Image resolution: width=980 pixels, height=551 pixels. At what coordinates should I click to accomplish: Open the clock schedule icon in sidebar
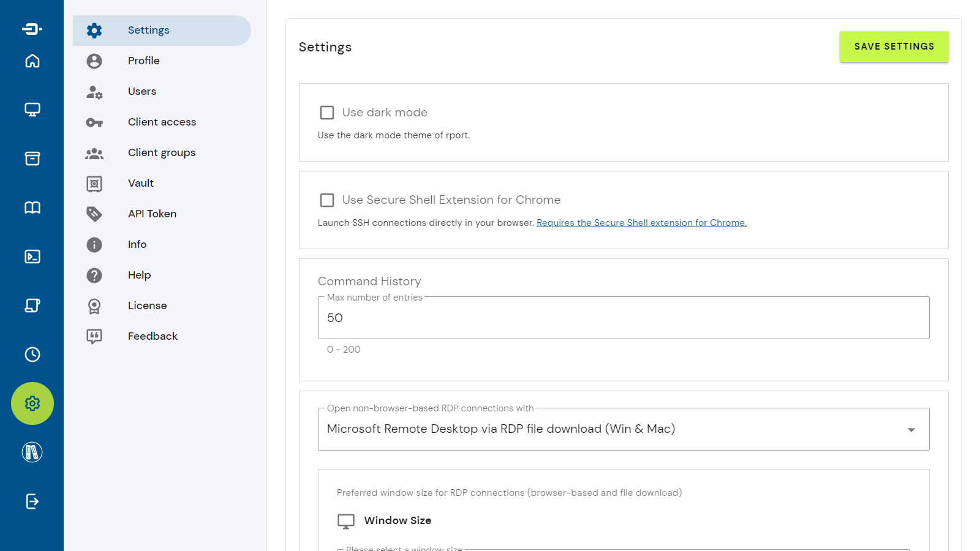pos(32,354)
